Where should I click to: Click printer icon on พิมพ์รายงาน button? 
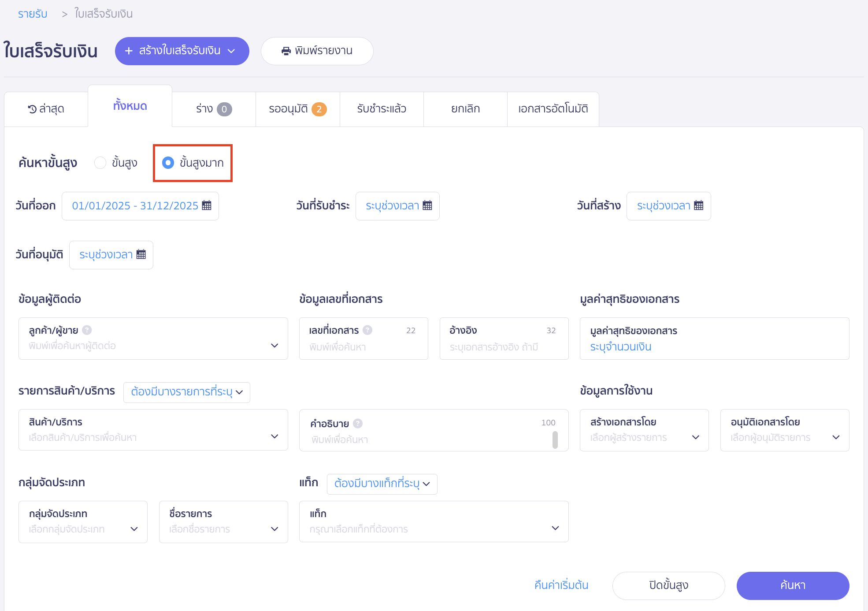[286, 51]
